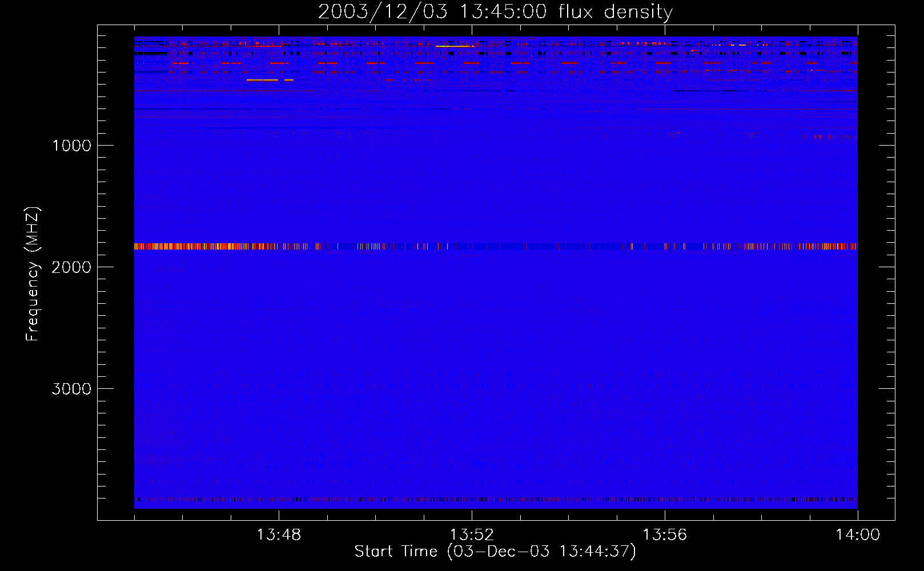This screenshot has height=571, width=924.
Task: Click the 13:48 time tick label
Action: pyautogui.click(x=279, y=535)
